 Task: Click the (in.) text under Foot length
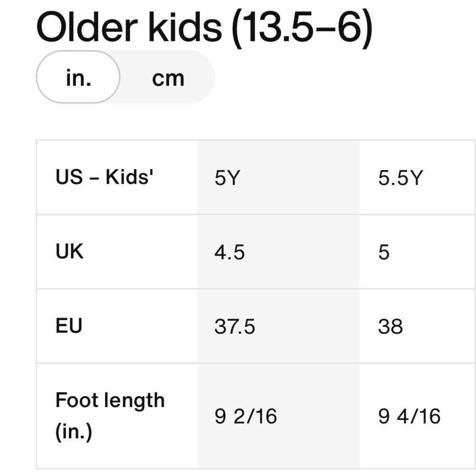point(73,432)
